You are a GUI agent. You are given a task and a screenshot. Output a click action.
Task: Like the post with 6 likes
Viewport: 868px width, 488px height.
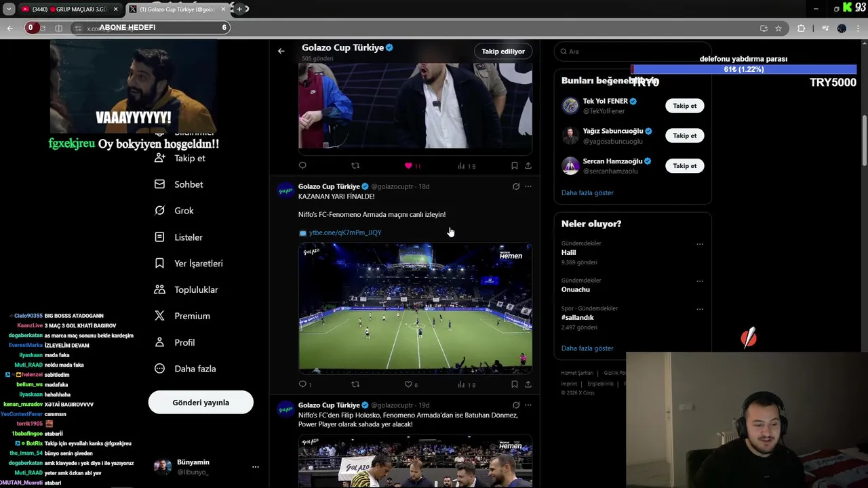[x=411, y=384]
